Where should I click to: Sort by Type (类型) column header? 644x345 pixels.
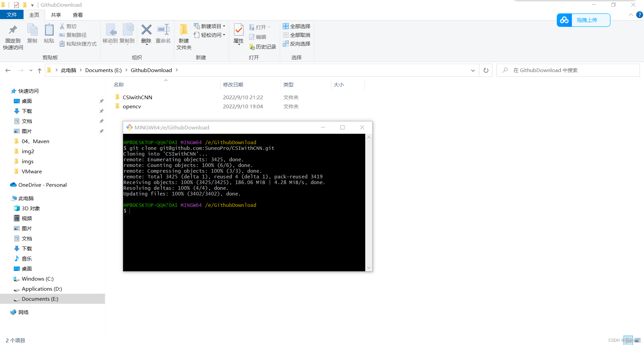[x=288, y=84]
